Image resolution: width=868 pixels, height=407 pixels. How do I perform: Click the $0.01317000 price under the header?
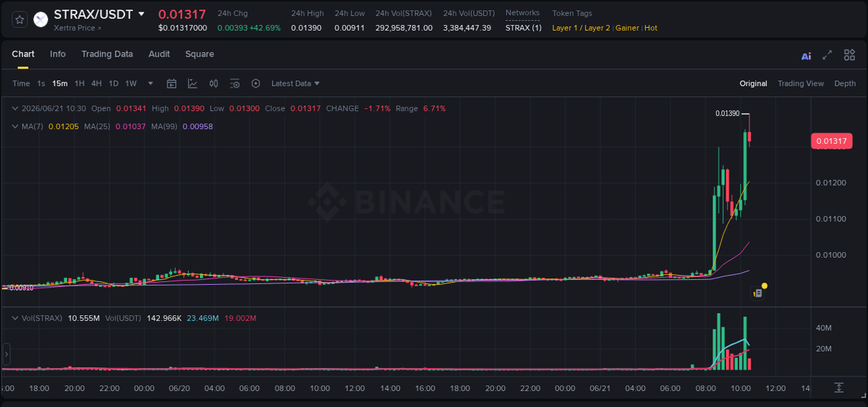pyautogui.click(x=183, y=28)
